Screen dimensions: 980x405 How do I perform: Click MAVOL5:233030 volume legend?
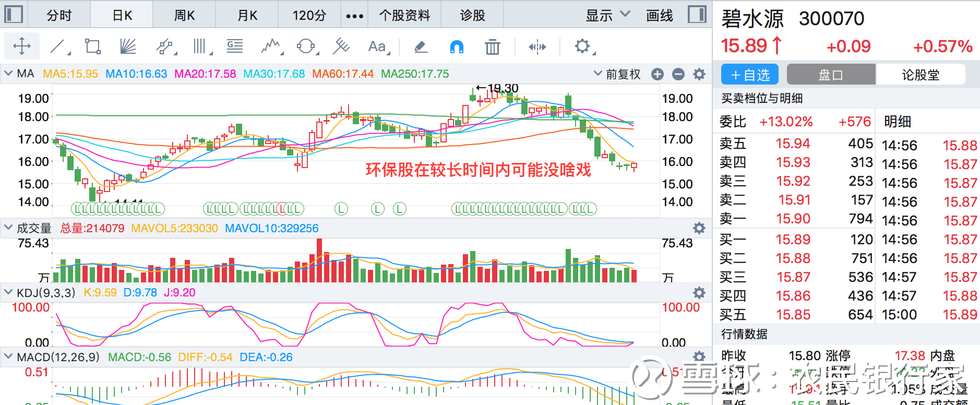[x=174, y=228]
